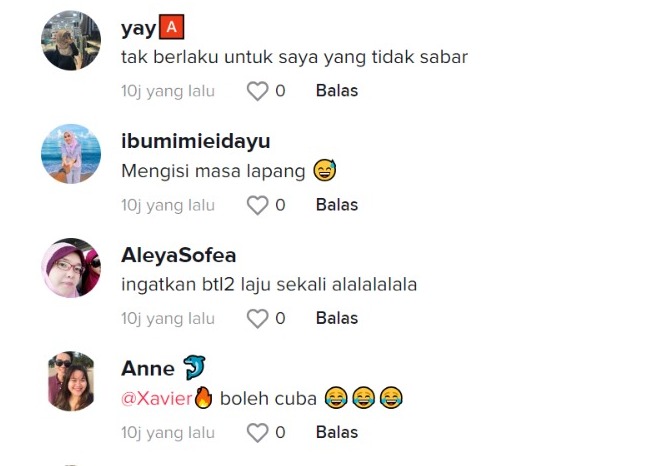652x466 pixels.
Task: Like yay's comment with heart icon
Action: (x=257, y=91)
